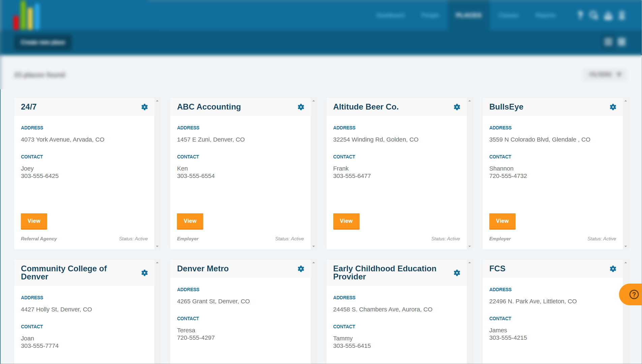642x364 pixels.
Task: Click phone number 720-555-4297
Action: [196, 338]
